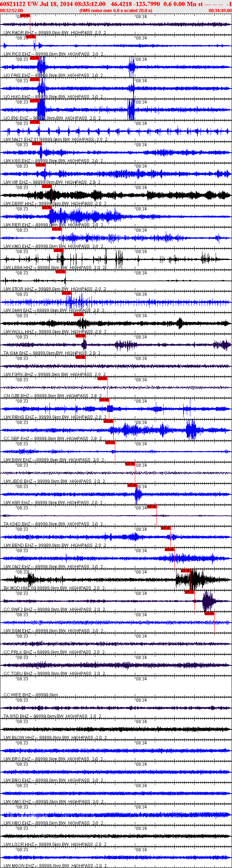Click the pick marker on the STOR trace
Image resolution: width=232 pixels, height=868 pixels.
tap(61, 272)
